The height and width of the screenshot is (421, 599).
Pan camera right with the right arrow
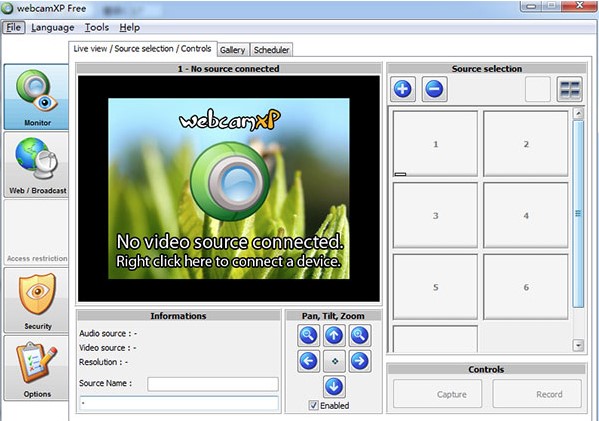pyautogui.click(x=359, y=361)
